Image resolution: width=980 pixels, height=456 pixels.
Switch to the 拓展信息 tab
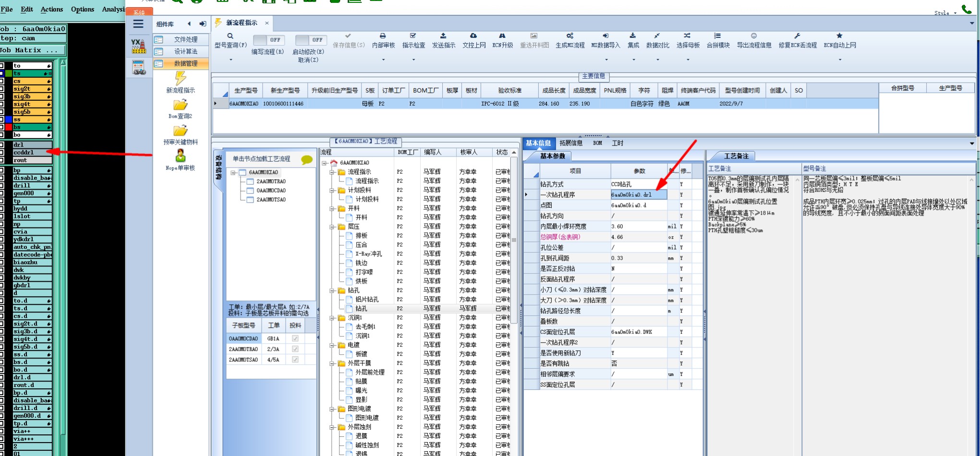click(570, 143)
